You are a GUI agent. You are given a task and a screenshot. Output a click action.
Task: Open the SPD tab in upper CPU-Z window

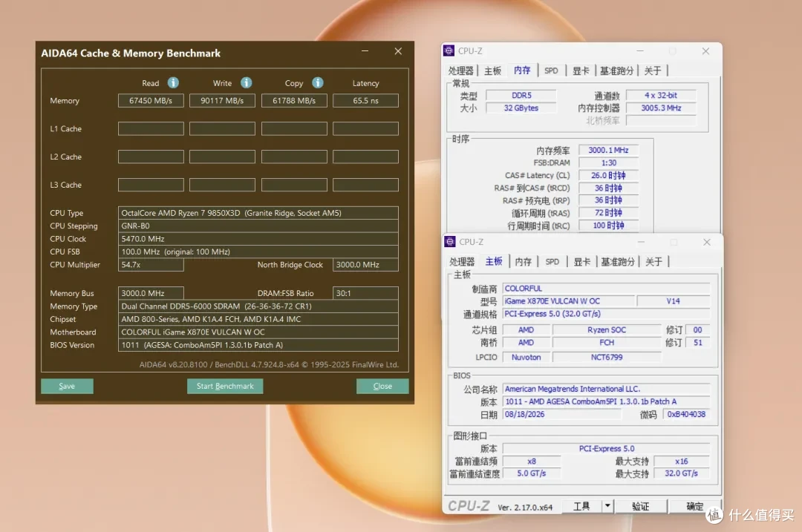[x=551, y=70]
